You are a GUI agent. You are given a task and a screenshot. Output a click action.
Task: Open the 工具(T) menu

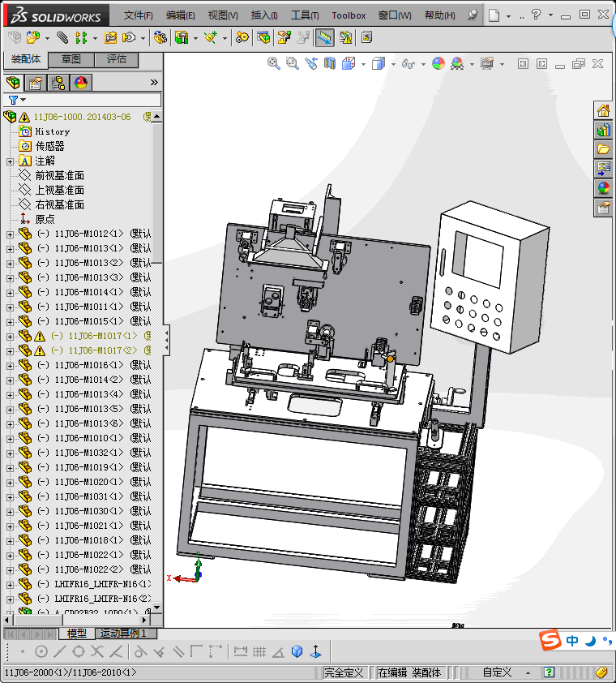tap(305, 15)
